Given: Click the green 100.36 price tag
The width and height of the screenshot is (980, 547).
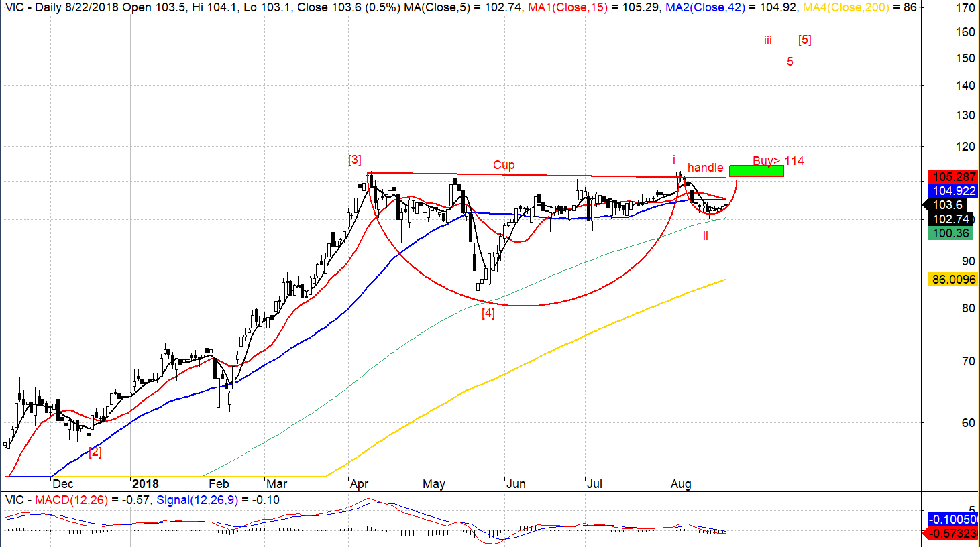Looking at the screenshot, I should pos(950,233).
